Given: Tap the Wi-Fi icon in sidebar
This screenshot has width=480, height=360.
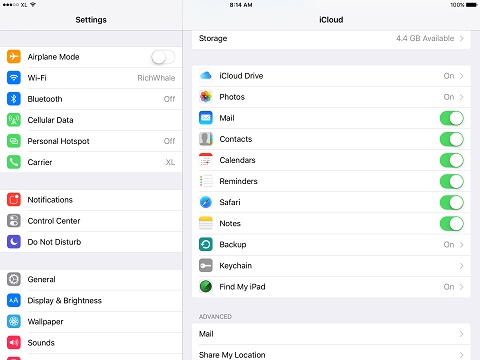Looking at the screenshot, I should pyautogui.click(x=14, y=78).
